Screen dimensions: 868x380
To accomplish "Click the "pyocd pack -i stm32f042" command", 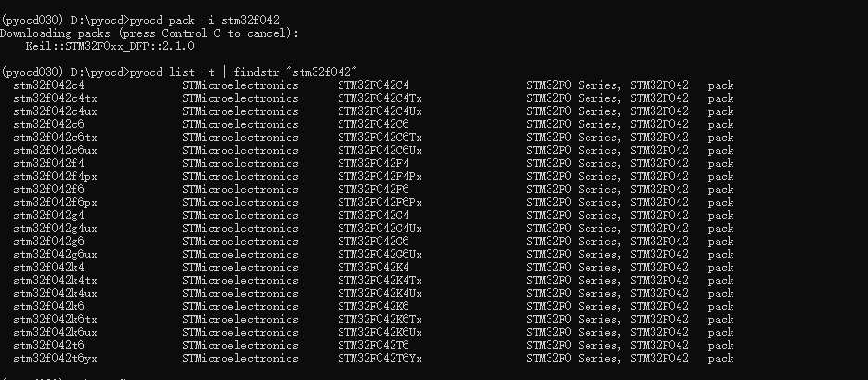I will click(x=204, y=20).
